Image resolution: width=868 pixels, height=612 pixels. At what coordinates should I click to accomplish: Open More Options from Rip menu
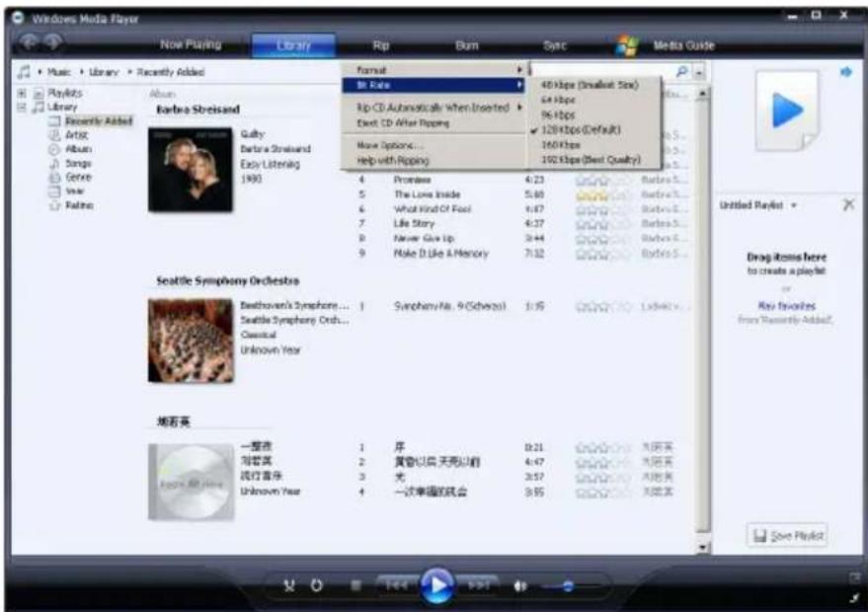tap(434, 145)
